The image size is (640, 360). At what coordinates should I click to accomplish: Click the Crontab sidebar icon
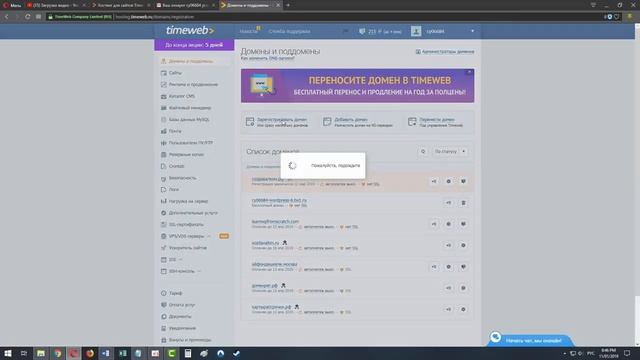point(164,166)
